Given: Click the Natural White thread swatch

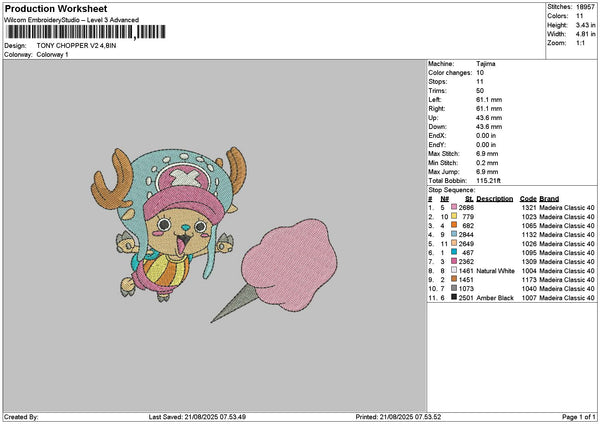Looking at the screenshot, I should 455,270.
